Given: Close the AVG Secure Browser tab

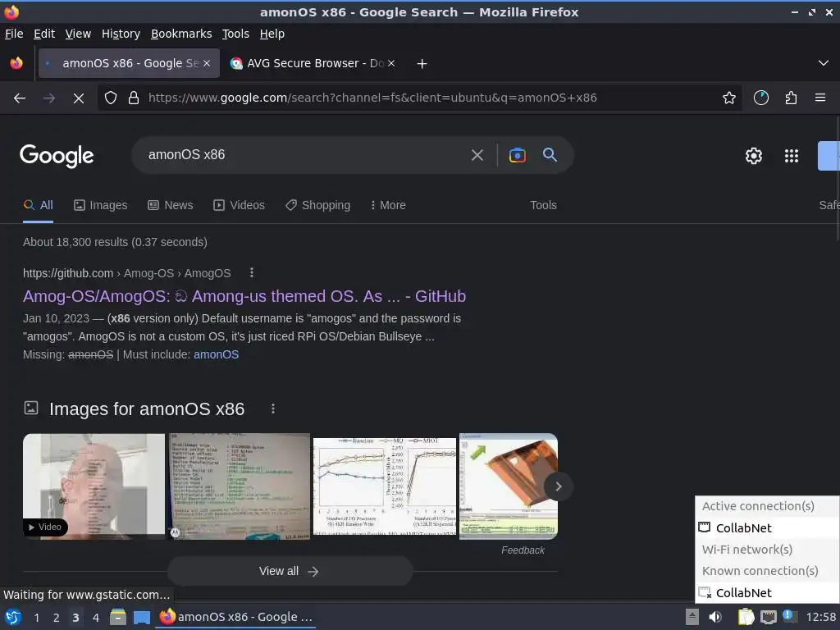Looking at the screenshot, I should [x=391, y=63].
